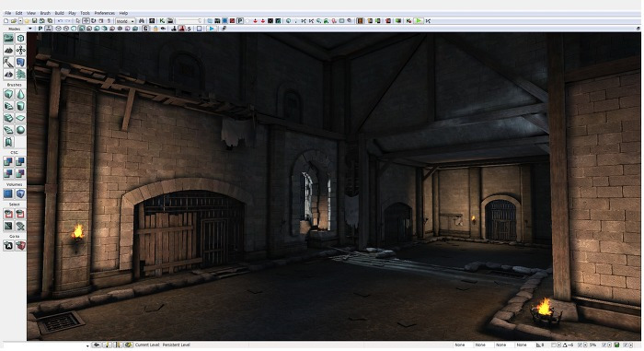Image resolution: width=644 pixels, height=351 pixels.
Task: Click the binoculars Find Actors icon
Action: click(142, 21)
